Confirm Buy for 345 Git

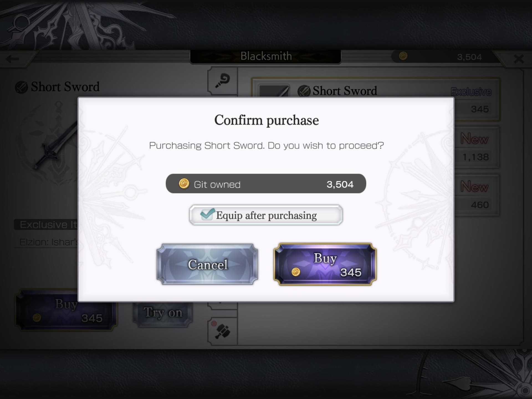pos(325,264)
